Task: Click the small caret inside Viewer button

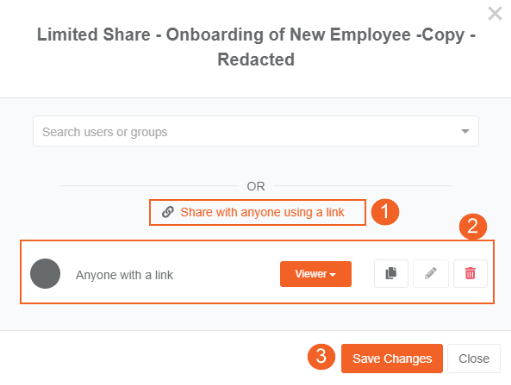Action: [x=332, y=275]
